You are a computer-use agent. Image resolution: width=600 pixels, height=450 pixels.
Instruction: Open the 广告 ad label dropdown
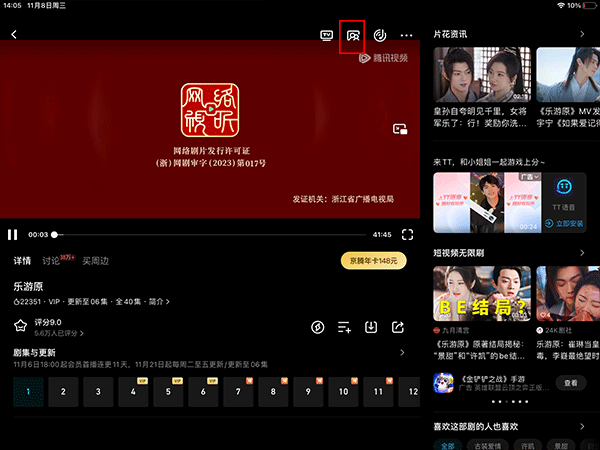[x=530, y=177]
